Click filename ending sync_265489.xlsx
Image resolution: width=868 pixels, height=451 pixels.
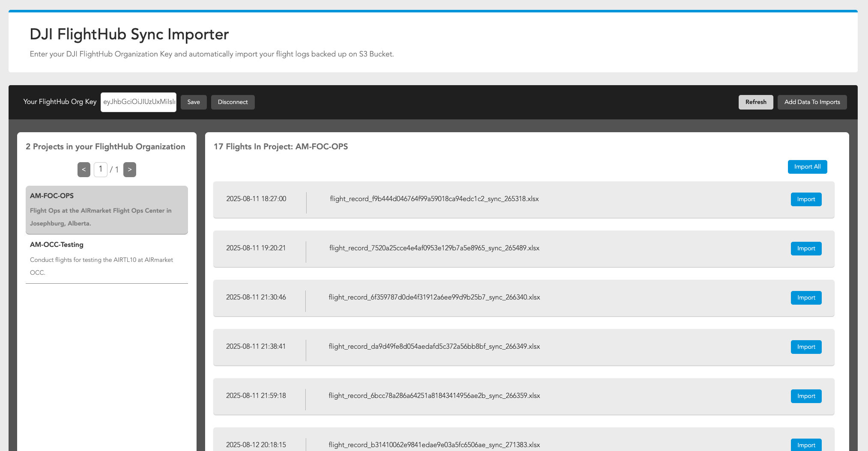(x=434, y=248)
